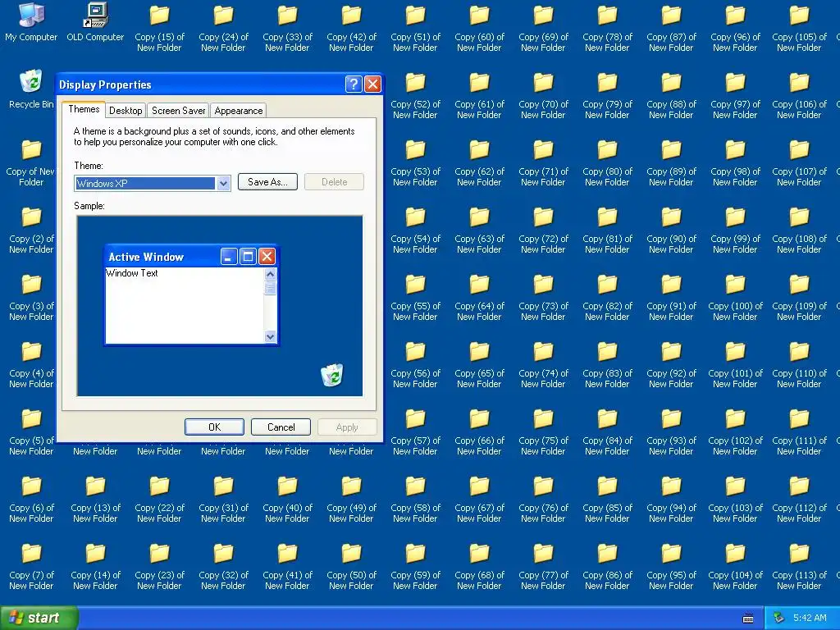The height and width of the screenshot is (630, 840).
Task: Click the Display Properties help question mark
Action: pos(354,84)
